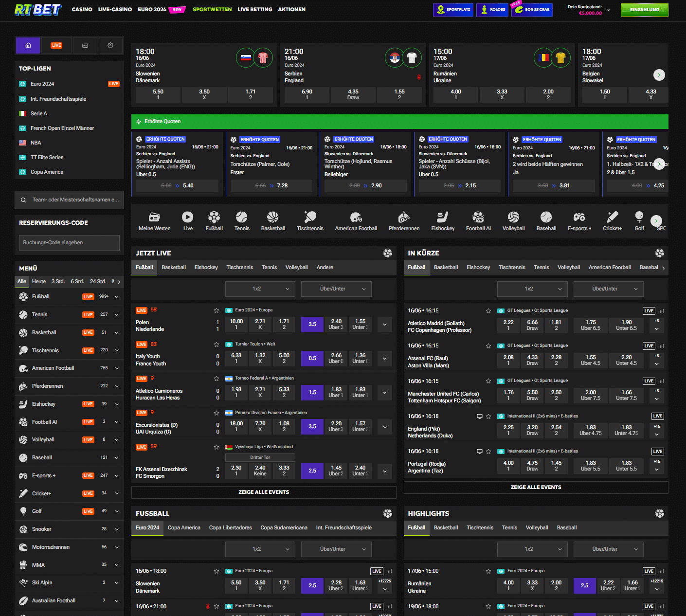The height and width of the screenshot is (616, 686).
Task: Focus the Buchungs-Code eingeben field
Action: click(x=69, y=243)
